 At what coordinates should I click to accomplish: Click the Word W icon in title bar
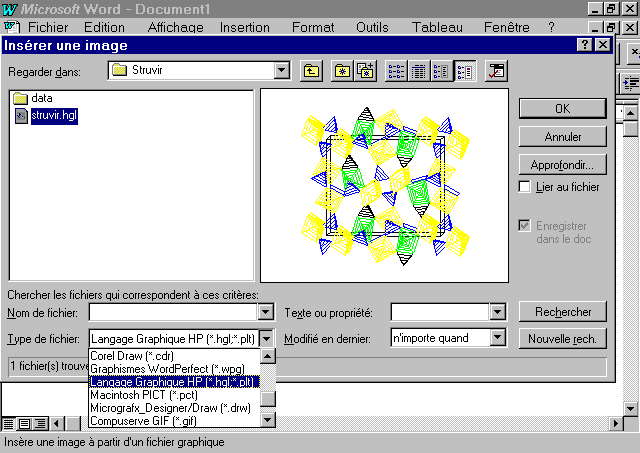pyautogui.click(x=10, y=9)
